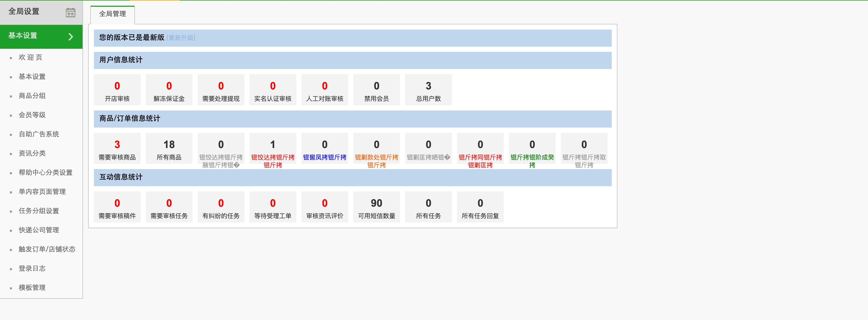Open 需要审核稿件 card

pos(117,207)
